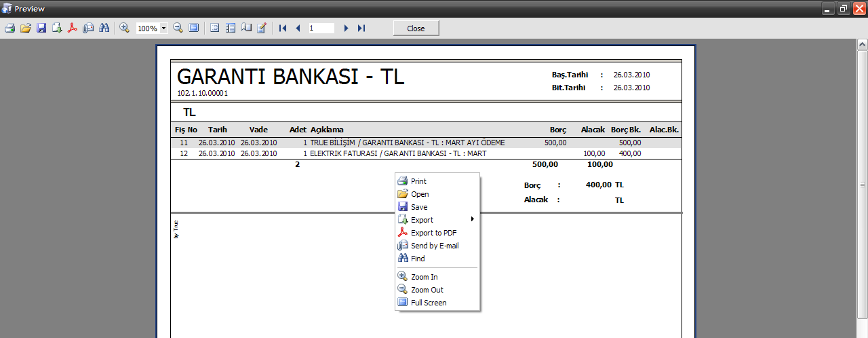Click the vertical scrollbar thumb
Screen dimensions: 868x338
click(x=862, y=185)
